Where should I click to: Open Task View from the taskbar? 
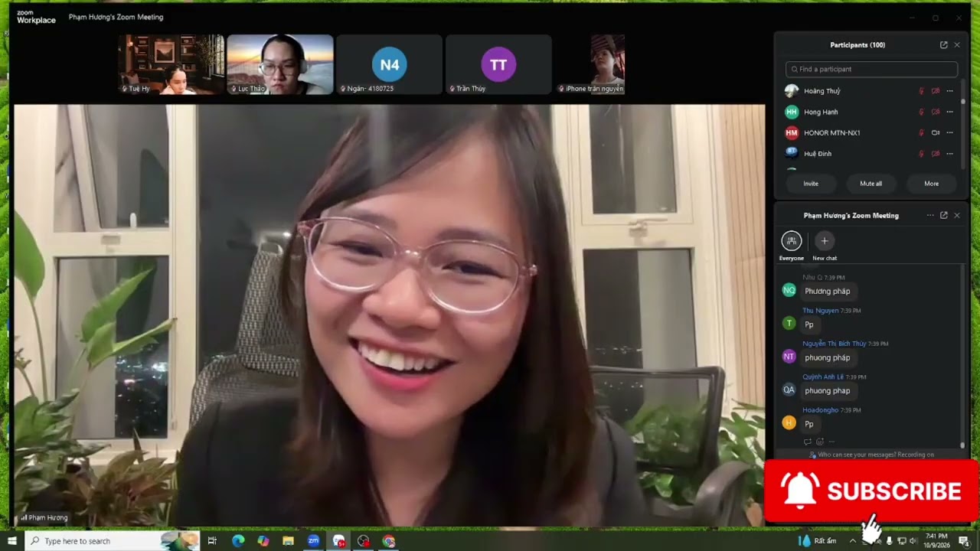click(212, 541)
